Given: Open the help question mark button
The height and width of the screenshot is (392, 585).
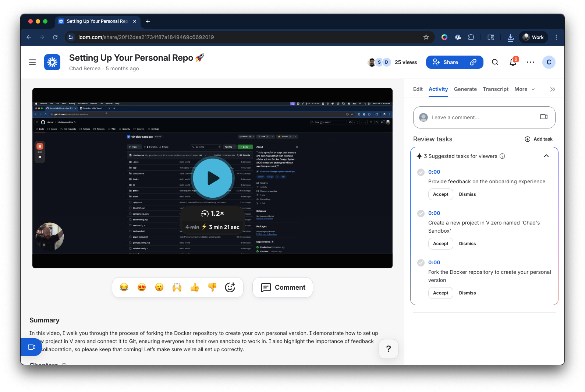Looking at the screenshot, I should tap(389, 349).
